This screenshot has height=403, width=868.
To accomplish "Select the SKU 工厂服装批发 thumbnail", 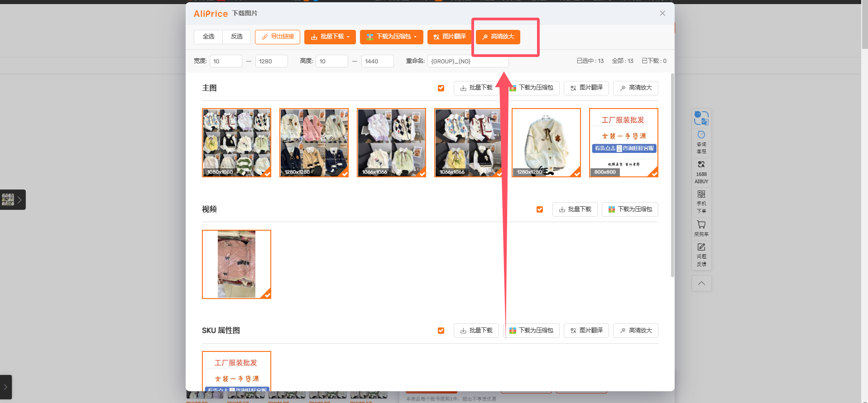I will 236,371.
